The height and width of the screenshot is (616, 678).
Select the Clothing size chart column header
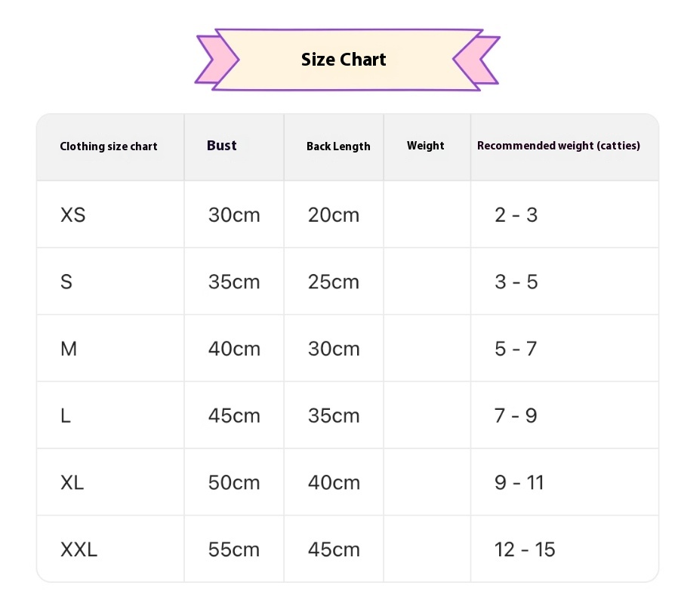109,146
